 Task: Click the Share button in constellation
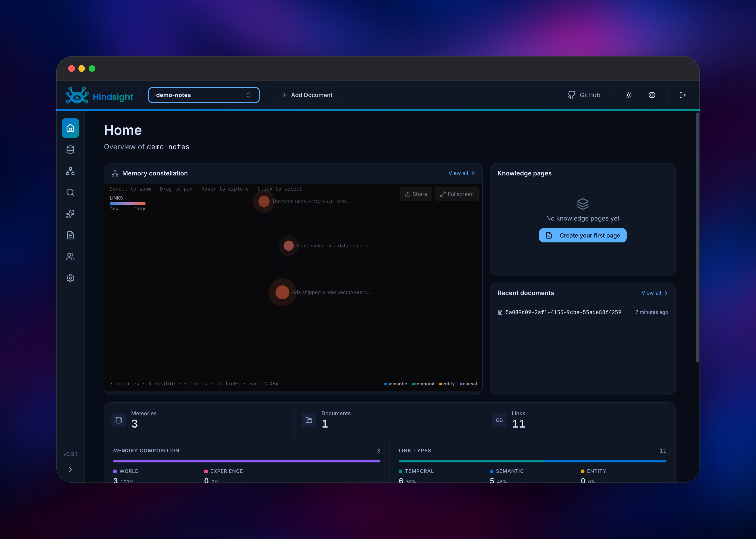click(x=416, y=194)
